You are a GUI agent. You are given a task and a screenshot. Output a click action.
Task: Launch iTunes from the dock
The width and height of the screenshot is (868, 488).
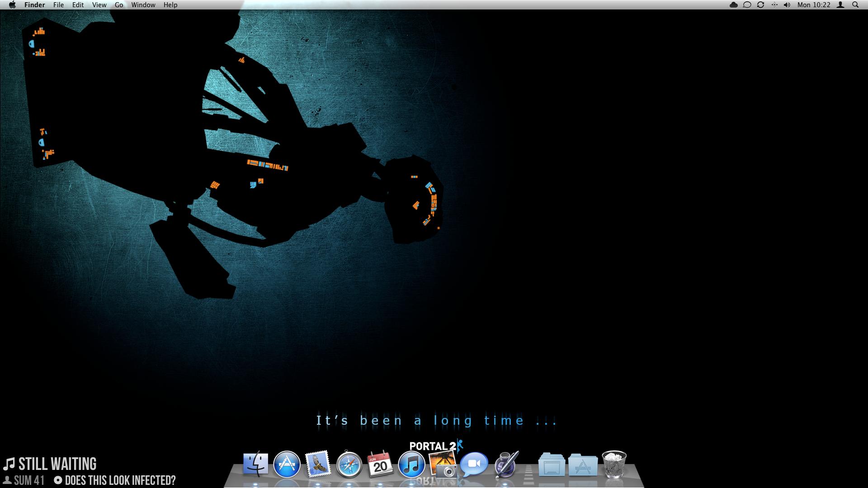click(x=411, y=465)
